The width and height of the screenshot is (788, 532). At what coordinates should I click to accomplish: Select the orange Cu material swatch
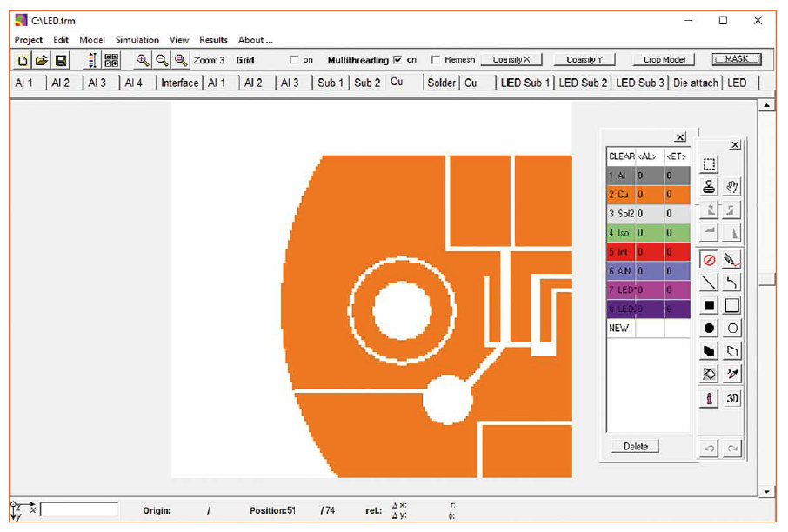point(621,194)
